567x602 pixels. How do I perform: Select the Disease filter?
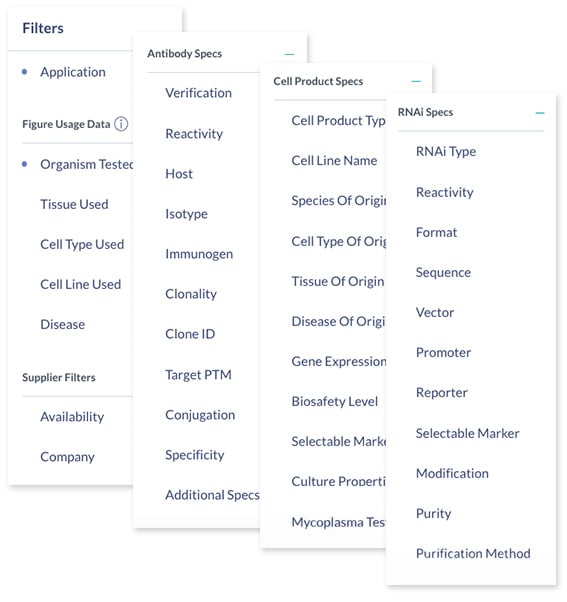63,324
